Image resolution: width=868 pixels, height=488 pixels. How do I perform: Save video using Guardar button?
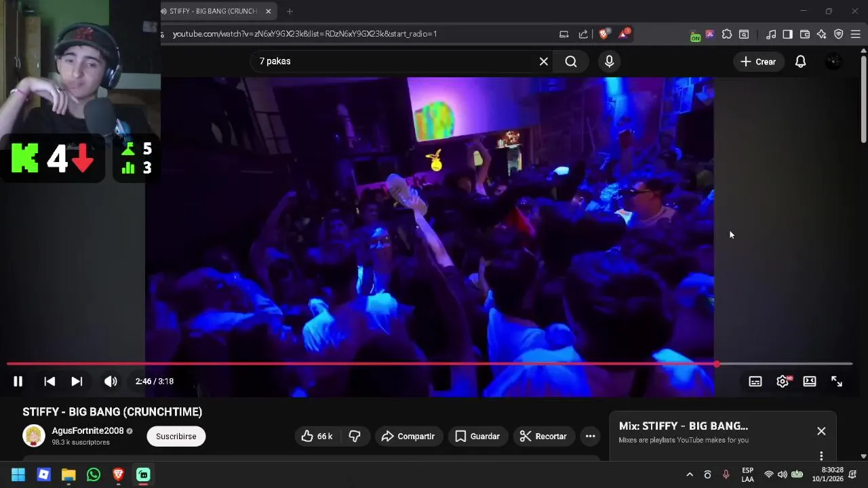477,436
